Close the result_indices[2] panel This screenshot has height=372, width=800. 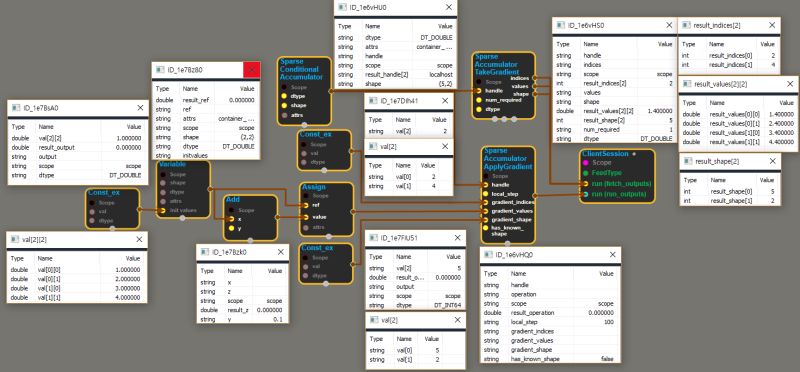tap(772, 25)
